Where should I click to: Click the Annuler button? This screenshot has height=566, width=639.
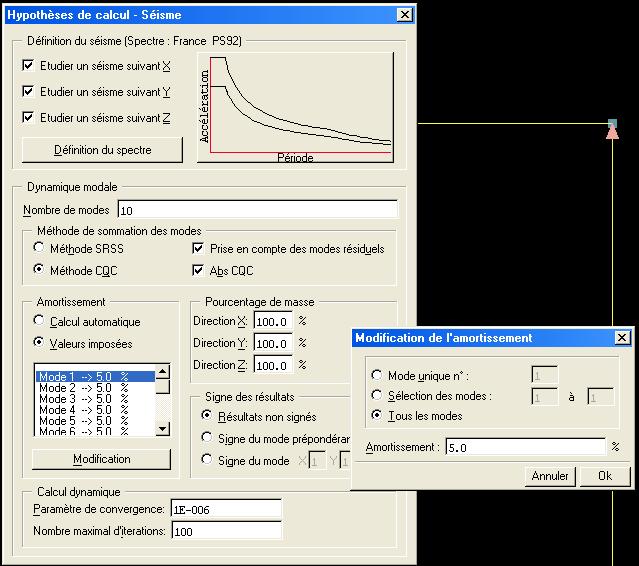(550, 476)
